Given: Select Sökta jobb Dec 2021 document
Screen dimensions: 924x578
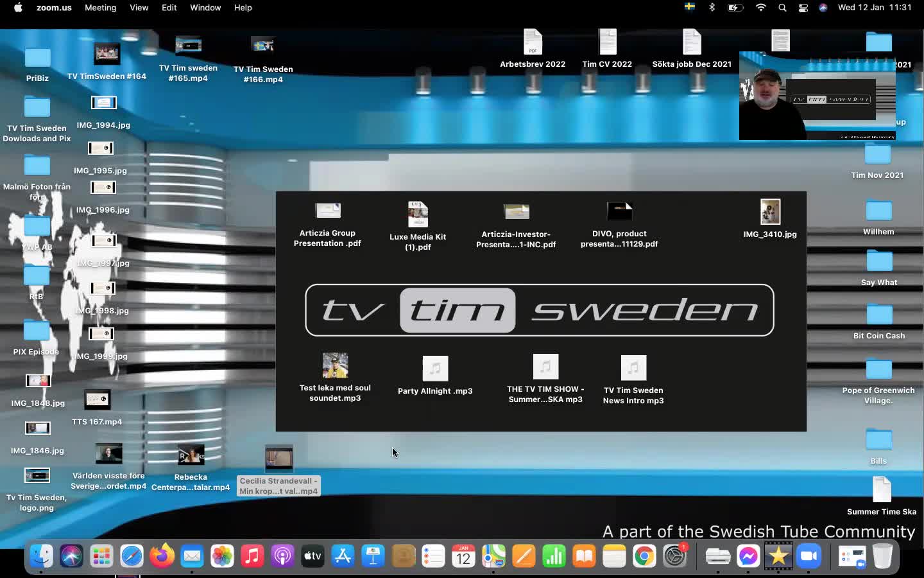Looking at the screenshot, I should point(692,49).
